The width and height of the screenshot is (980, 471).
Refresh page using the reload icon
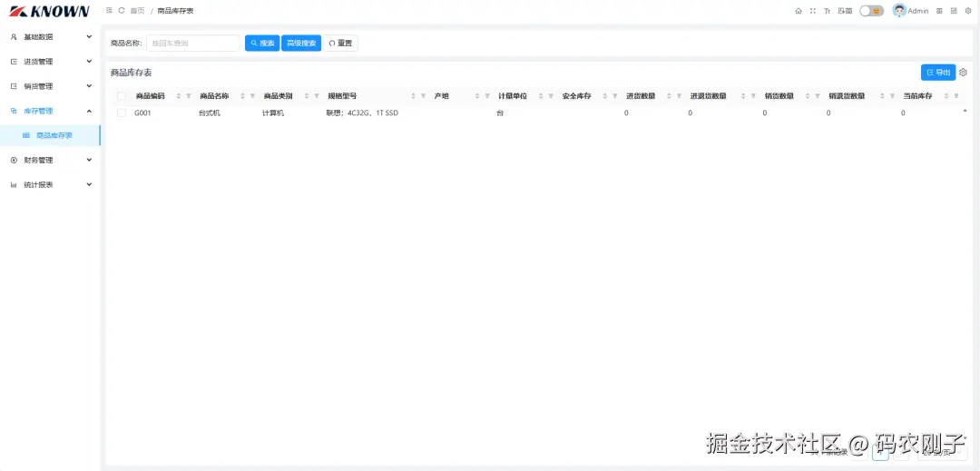tap(122, 11)
